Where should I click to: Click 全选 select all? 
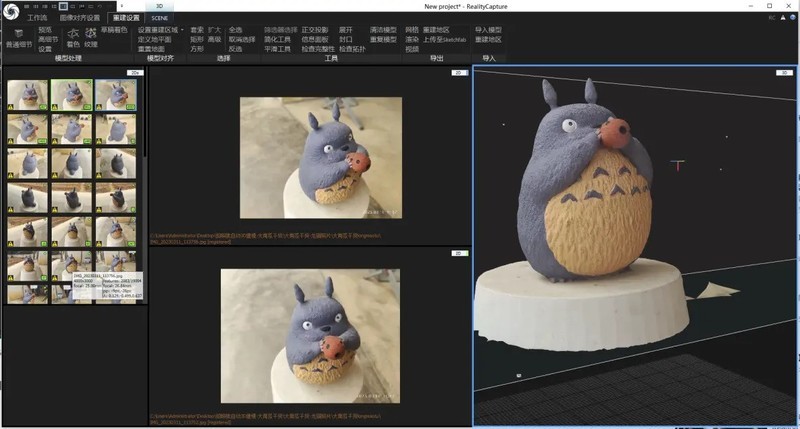[235, 30]
